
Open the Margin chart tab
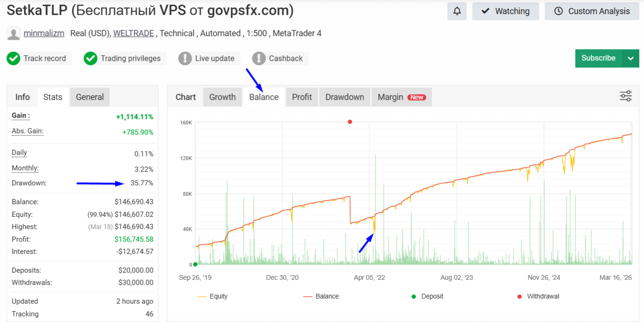401,97
